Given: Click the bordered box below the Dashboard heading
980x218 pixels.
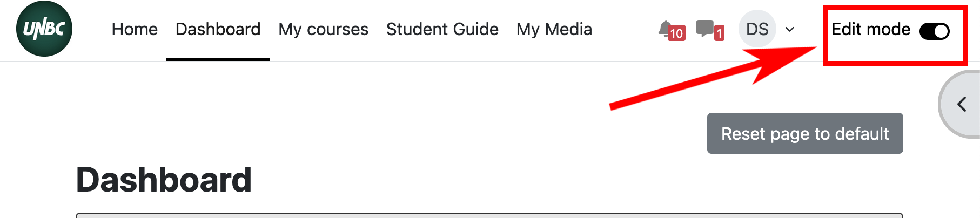Looking at the screenshot, I should point(489,215).
